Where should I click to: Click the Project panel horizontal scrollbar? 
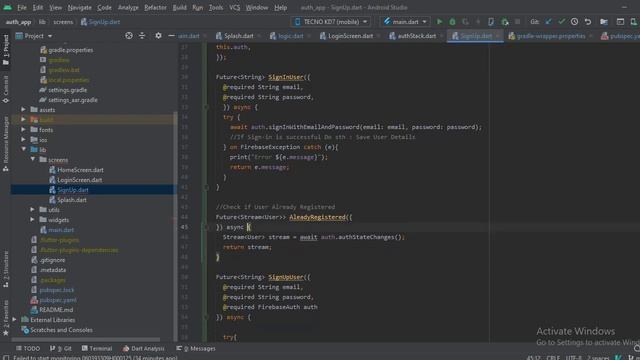point(86,339)
